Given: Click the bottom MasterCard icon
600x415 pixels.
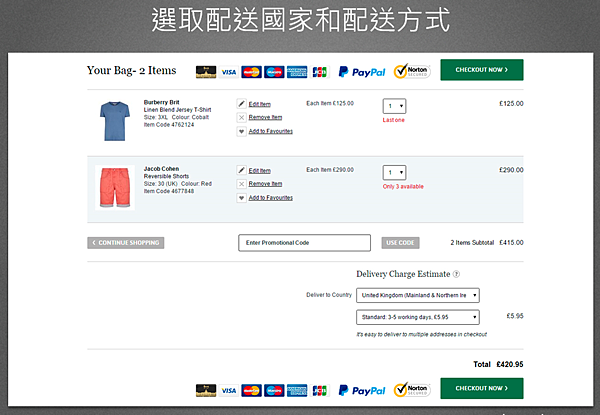Looking at the screenshot, I should pyautogui.click(x=251, y=391).
